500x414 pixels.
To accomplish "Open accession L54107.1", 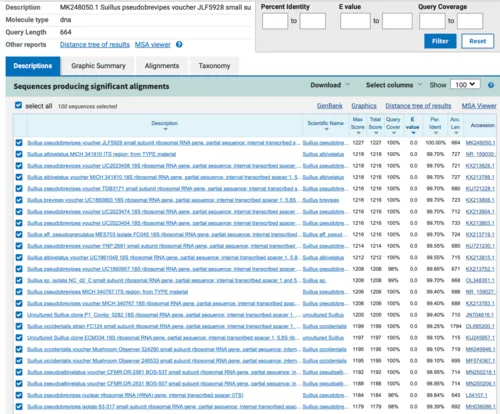I will click(x=476, y=395).
